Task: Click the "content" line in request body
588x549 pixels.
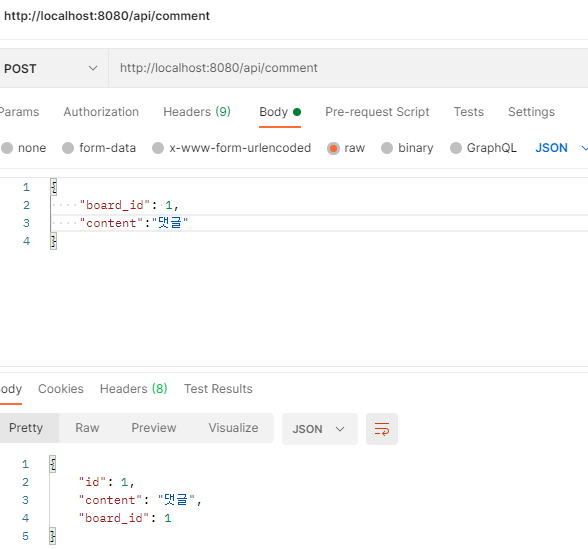Action: (134, 223)
